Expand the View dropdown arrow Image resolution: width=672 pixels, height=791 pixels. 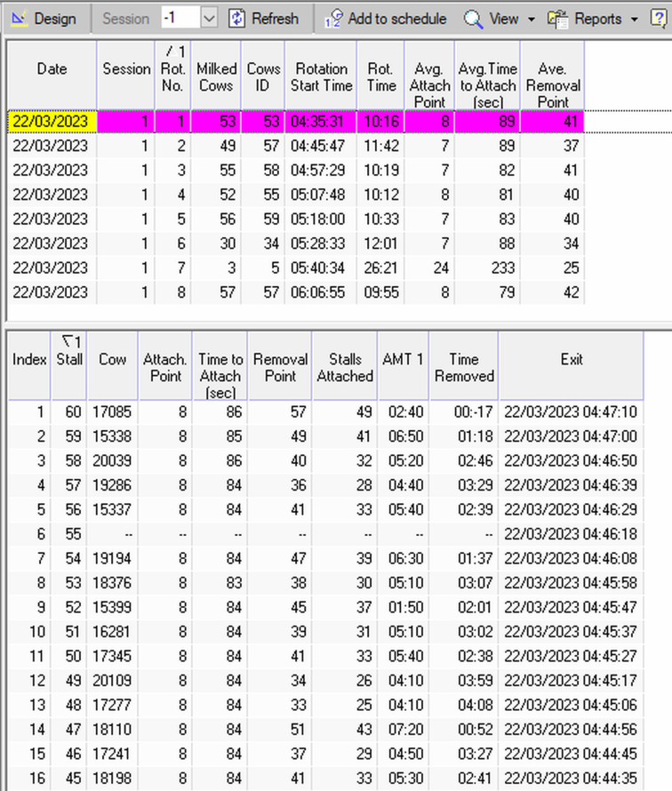pyautogui.click(x=532, y=19)
